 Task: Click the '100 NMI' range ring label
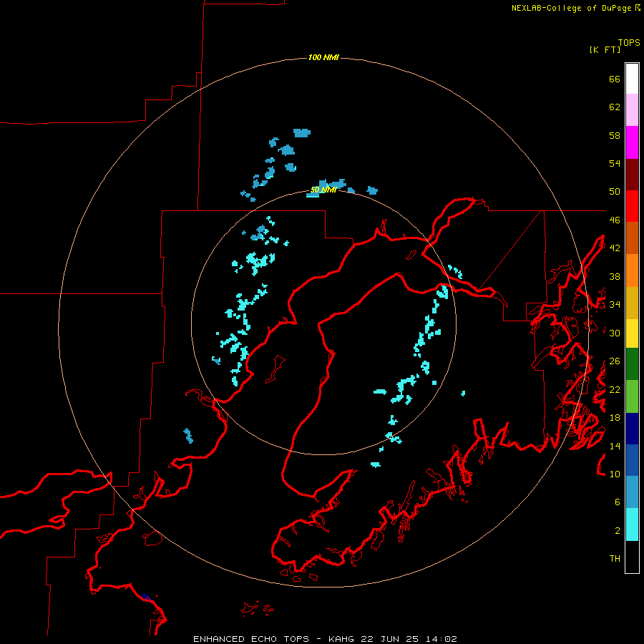tap(323, 57)
